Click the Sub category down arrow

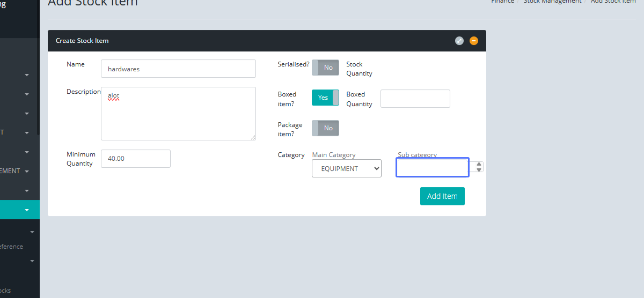point(479,170)
